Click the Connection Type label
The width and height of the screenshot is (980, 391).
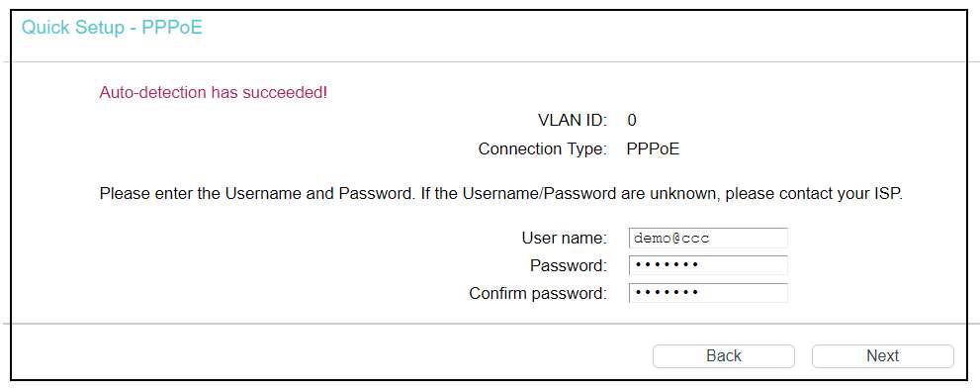click(x=543, y=148)
